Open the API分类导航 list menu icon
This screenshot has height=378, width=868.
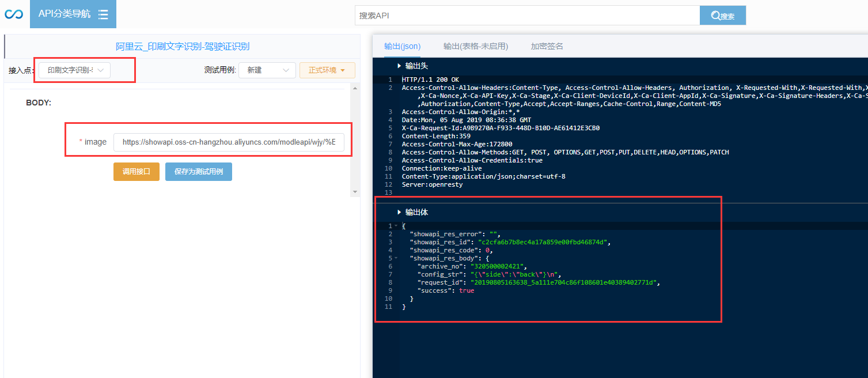point(103,14)
